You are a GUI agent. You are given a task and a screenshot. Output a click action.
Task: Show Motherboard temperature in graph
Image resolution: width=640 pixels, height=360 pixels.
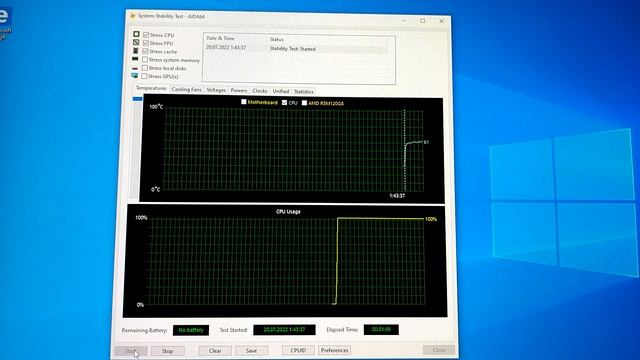244,102
